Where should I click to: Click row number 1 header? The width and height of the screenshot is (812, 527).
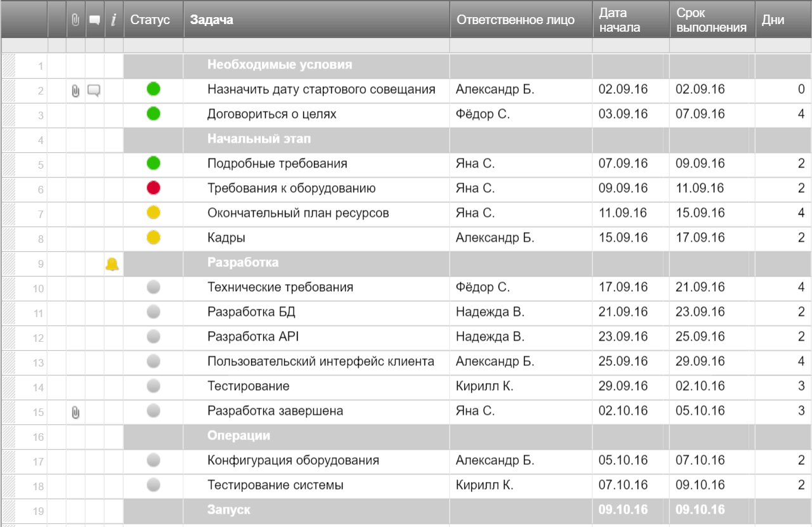[x=25, y=66]
